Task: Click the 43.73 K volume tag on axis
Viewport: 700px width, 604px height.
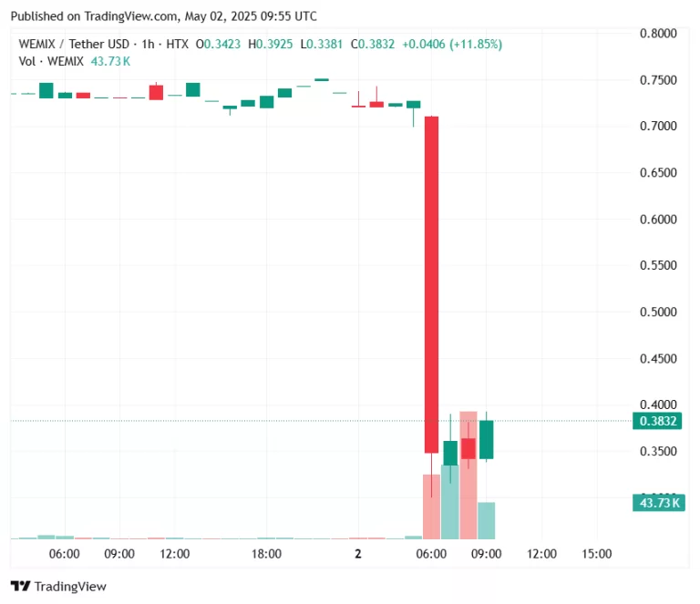Action: 656,502
